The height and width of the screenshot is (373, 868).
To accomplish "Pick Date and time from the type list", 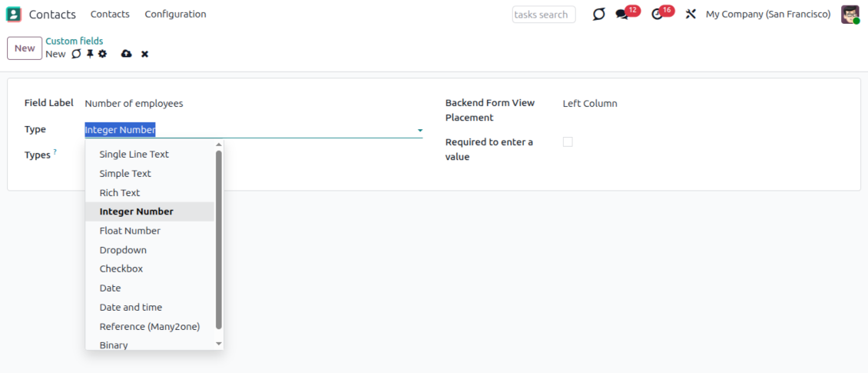I will 131,308.
